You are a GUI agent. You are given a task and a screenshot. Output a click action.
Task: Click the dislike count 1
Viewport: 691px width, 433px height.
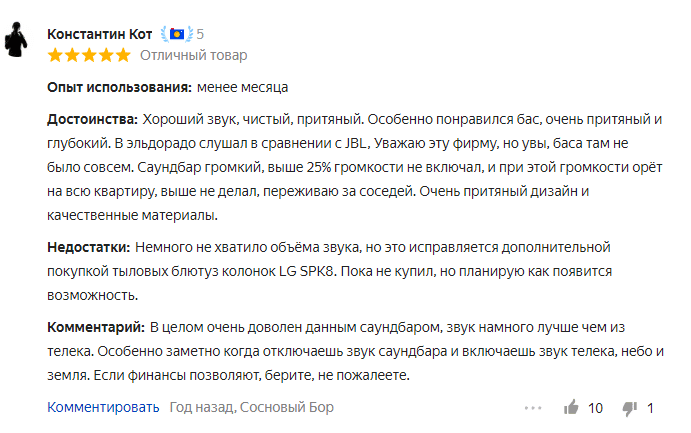click(x=650, y=408)
